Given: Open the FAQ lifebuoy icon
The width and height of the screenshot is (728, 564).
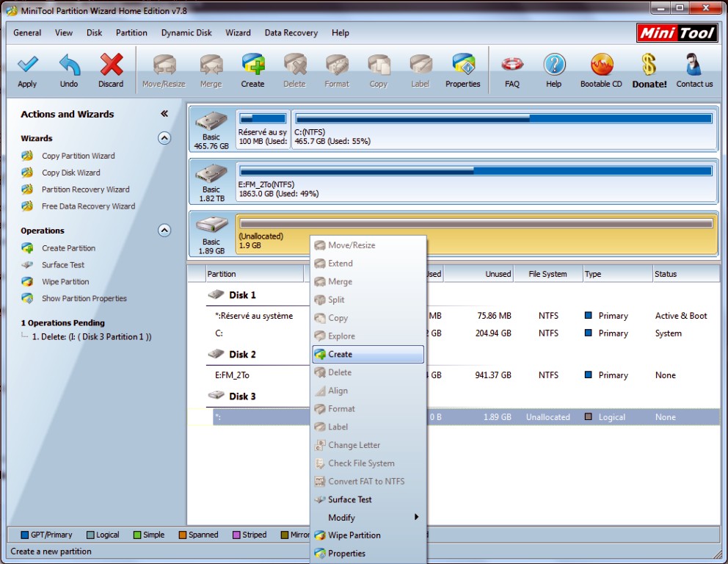Looking at the screenshot, I should click(512, 65).
